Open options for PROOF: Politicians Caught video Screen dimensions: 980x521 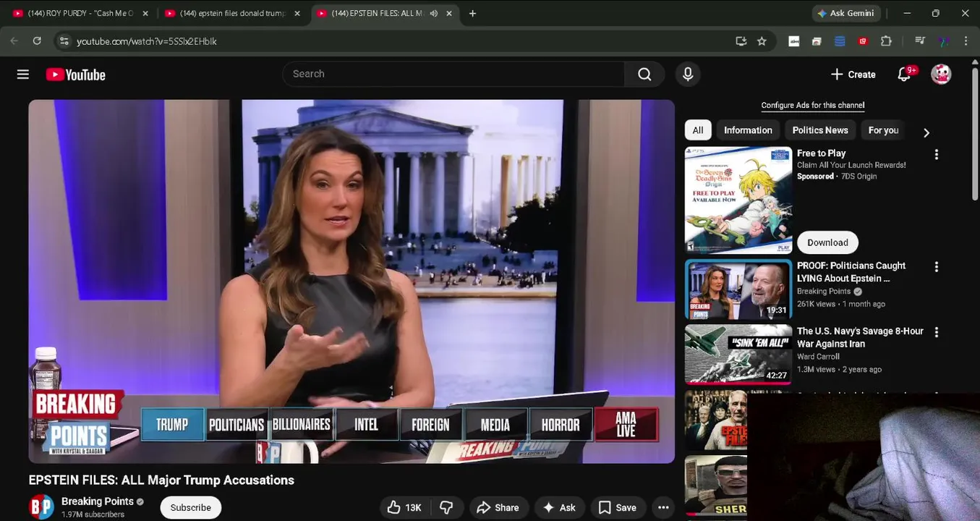pyautogui.click(x=937, y=267)
